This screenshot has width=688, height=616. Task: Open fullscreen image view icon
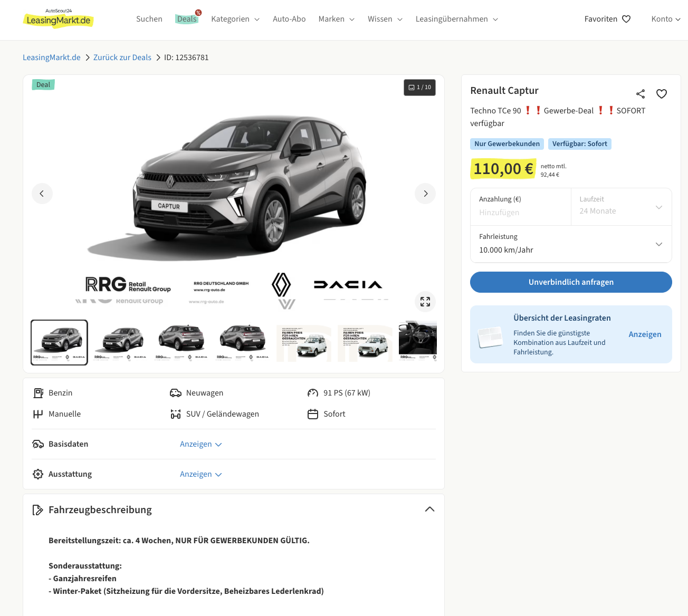425,302
